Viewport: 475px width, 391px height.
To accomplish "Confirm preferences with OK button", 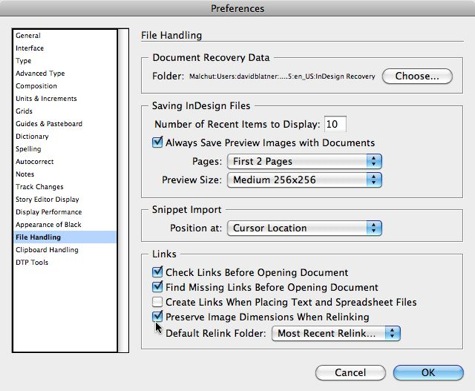I will [428, 373].
